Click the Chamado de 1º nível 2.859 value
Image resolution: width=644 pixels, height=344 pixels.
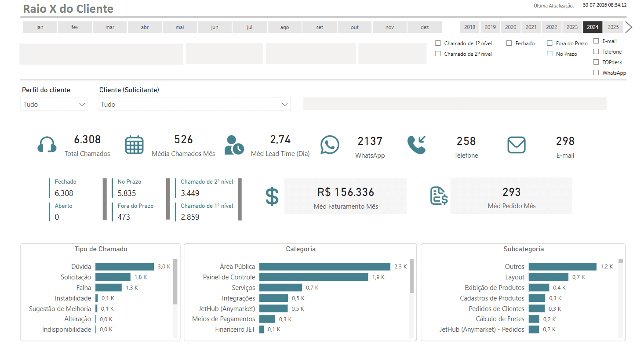click(x=190, y=217)
